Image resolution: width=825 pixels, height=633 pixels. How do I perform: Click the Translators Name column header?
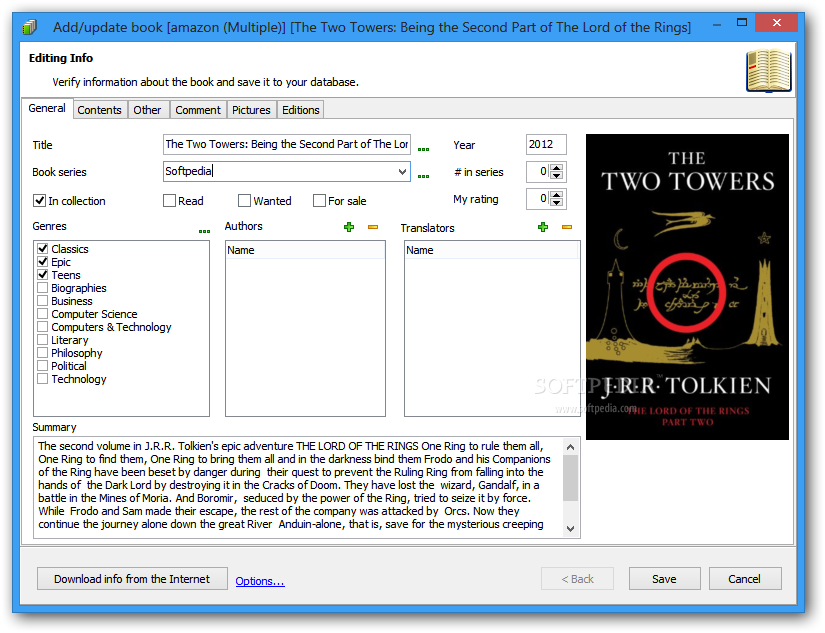point(491,250)
